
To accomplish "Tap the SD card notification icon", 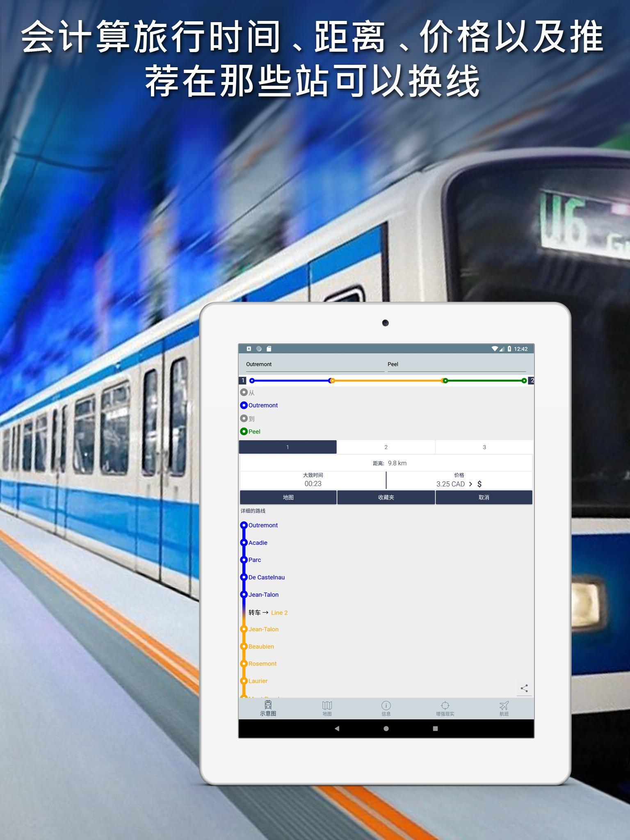I will click(x=269, y=349).
